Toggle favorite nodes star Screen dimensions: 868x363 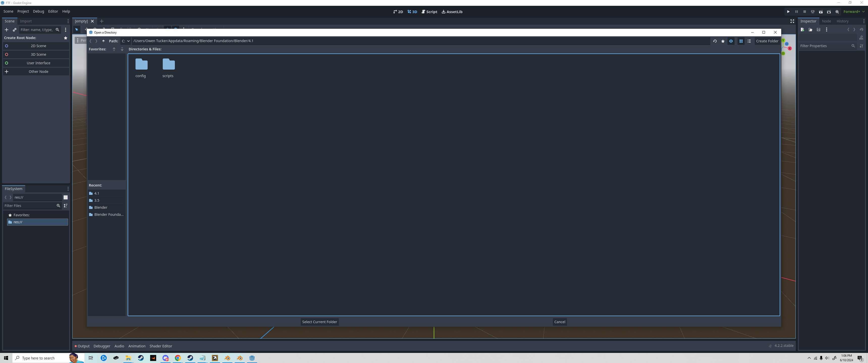point(66,38)
